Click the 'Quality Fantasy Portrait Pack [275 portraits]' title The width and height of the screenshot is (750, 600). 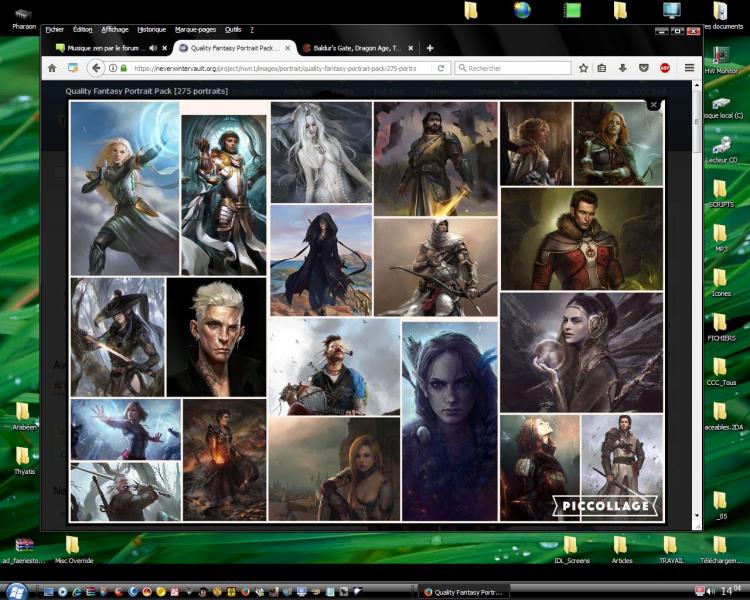pyautogui.click(x=146, y=91)
